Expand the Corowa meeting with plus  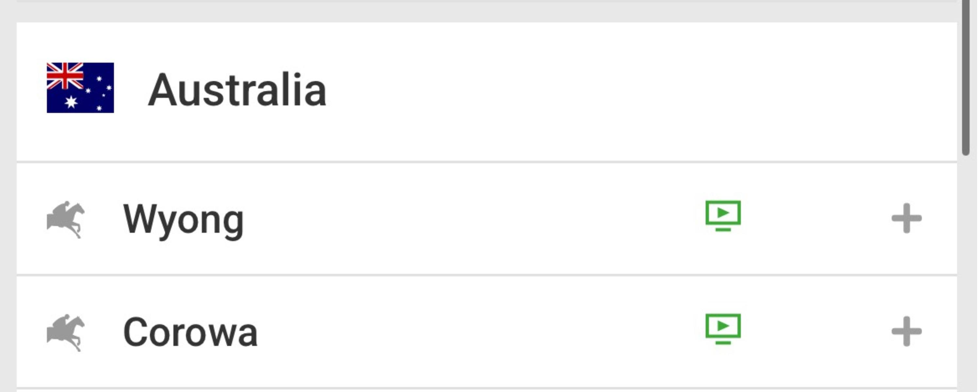click(x=906, y=332)
